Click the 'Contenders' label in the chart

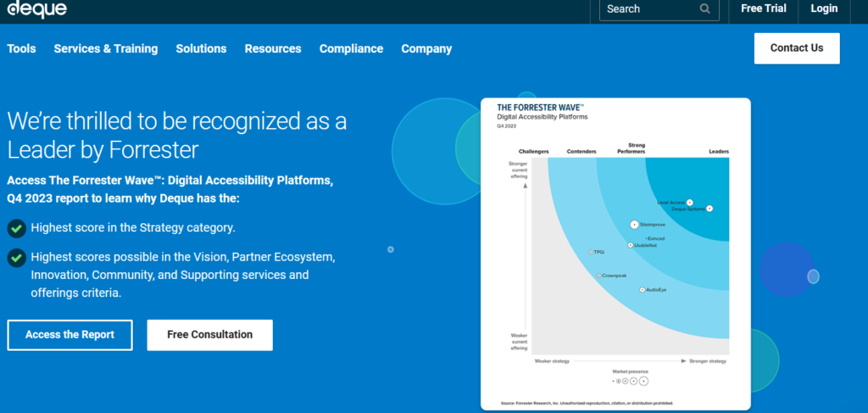pyautogui.click(x=581, y=152)
